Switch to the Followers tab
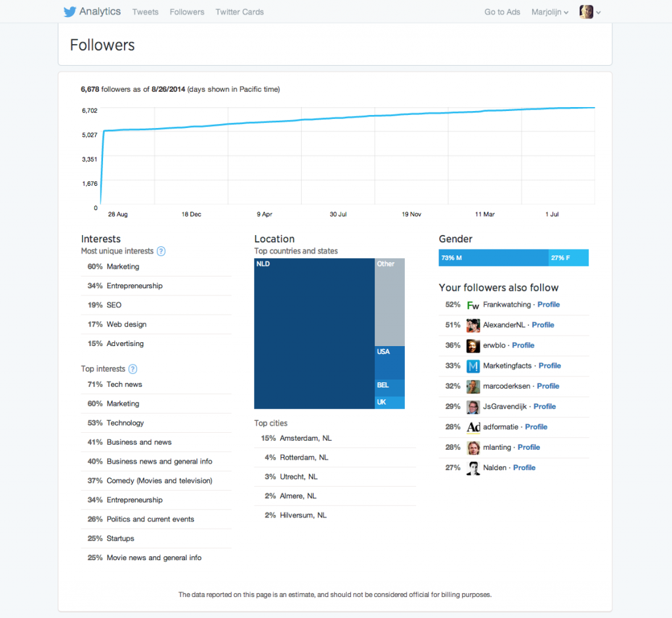Screen dimensions: 672x618 point(186,12)
